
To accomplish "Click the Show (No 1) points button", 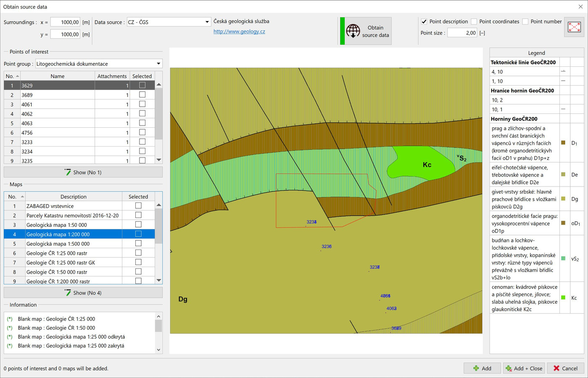I will 83,172.
